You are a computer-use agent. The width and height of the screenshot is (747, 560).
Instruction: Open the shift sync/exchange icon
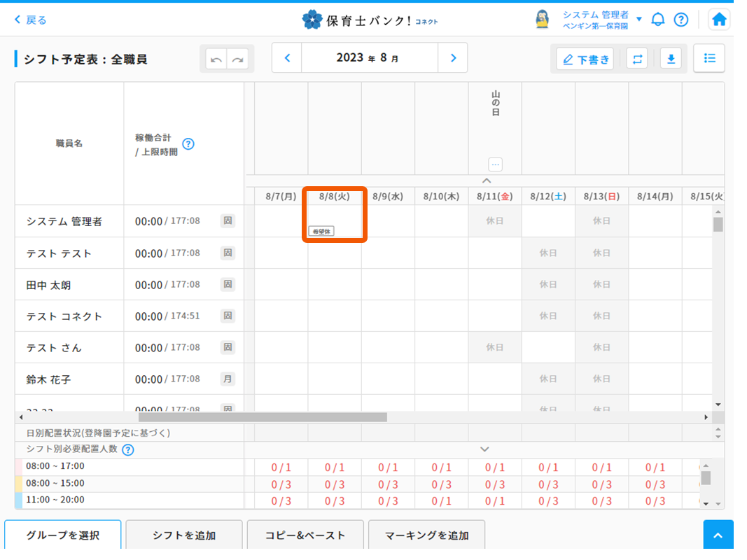tap(636, 59)
